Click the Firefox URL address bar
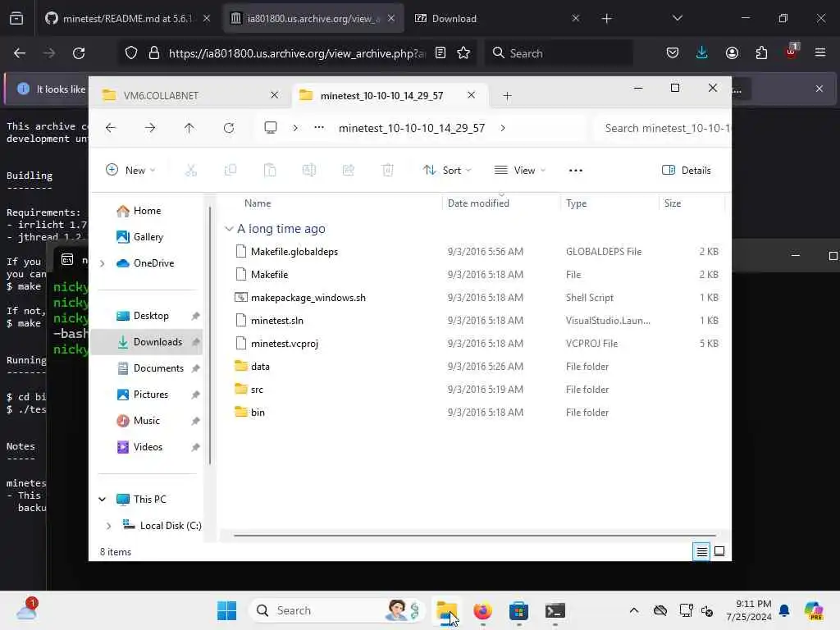The image size is (840, 630). [297, 53]
